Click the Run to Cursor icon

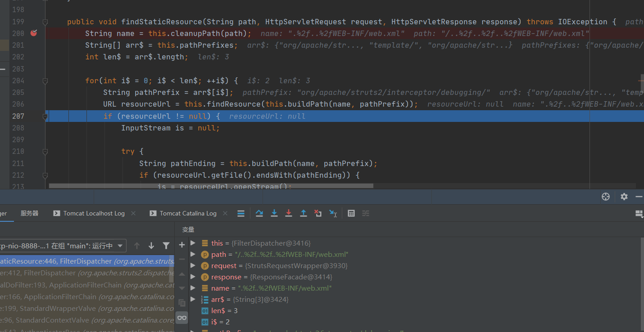333,213
